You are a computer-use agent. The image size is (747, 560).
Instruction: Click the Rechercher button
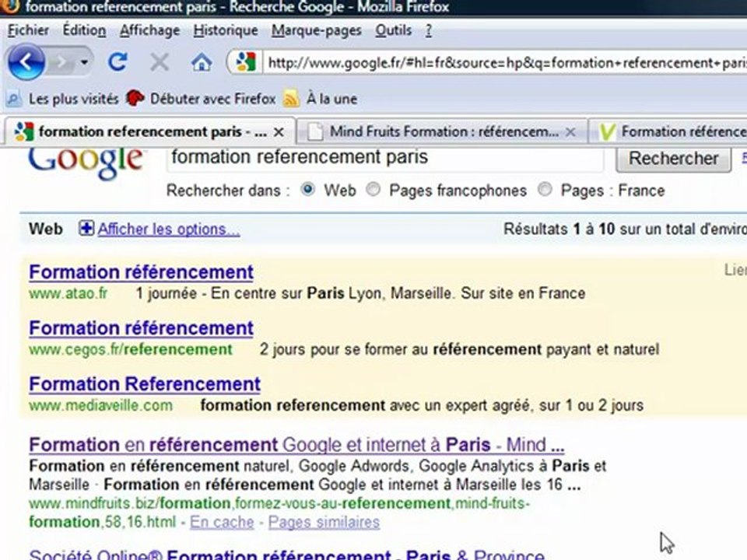(673, 159)
